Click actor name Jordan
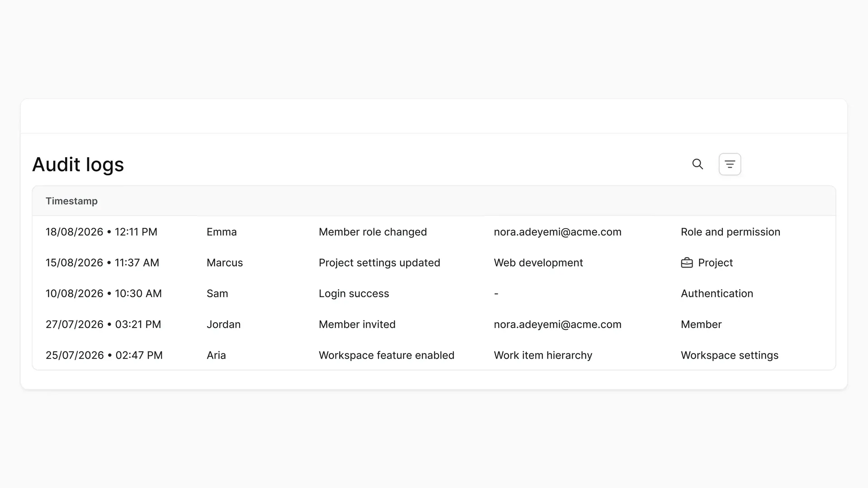 pos(223,324)
